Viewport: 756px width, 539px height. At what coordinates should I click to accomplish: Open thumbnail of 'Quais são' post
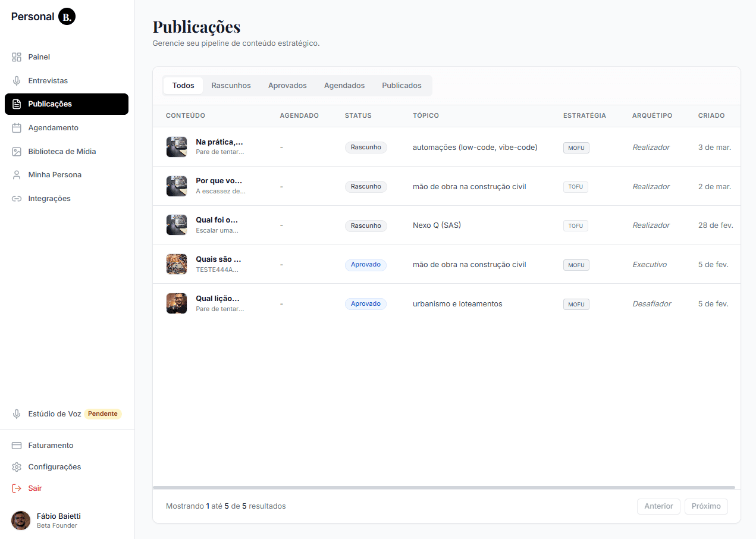(177, 264)
